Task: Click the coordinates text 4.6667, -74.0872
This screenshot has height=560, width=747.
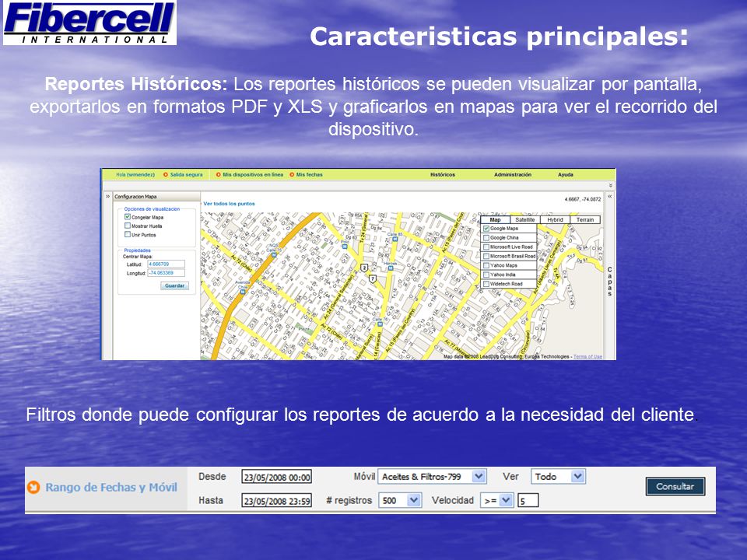Action: click(583, 199)
